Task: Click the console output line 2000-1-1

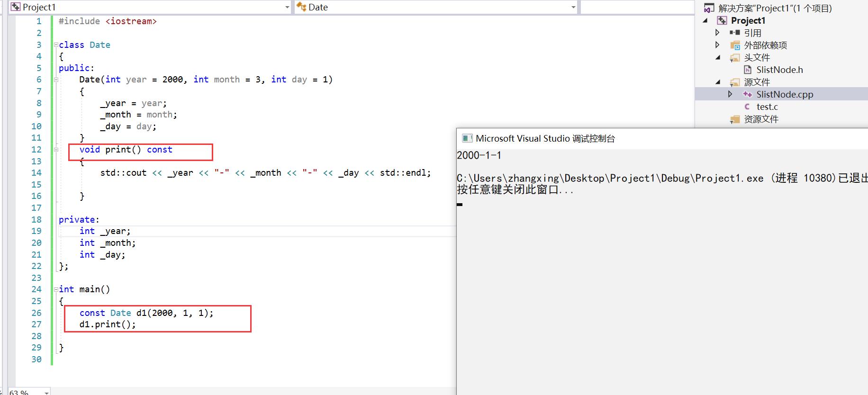Action: coord(479,155)
